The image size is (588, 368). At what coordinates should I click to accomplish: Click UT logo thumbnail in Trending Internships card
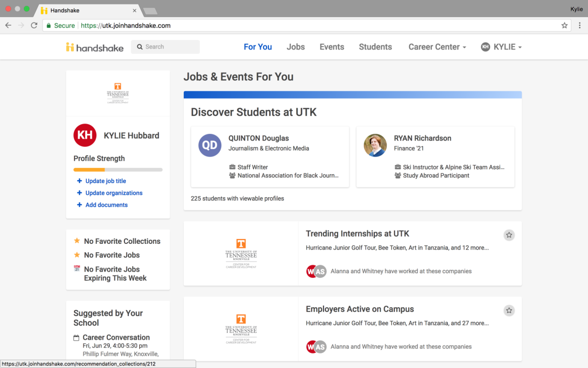[241, 253]
